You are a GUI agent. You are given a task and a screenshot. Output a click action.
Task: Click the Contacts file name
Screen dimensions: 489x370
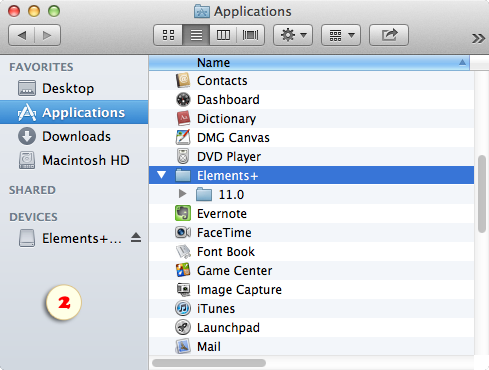pyautogui.click(x=222, y=81)
